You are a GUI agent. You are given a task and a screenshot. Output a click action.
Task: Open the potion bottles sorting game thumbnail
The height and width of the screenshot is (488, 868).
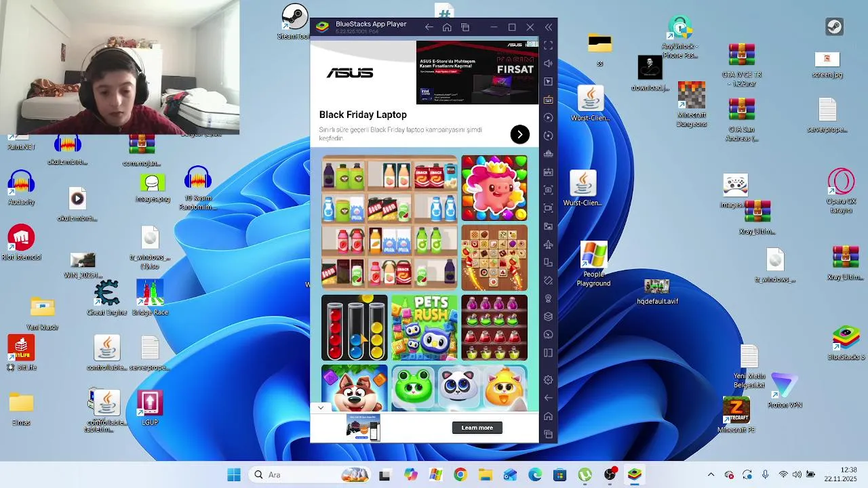pos(494,328)
